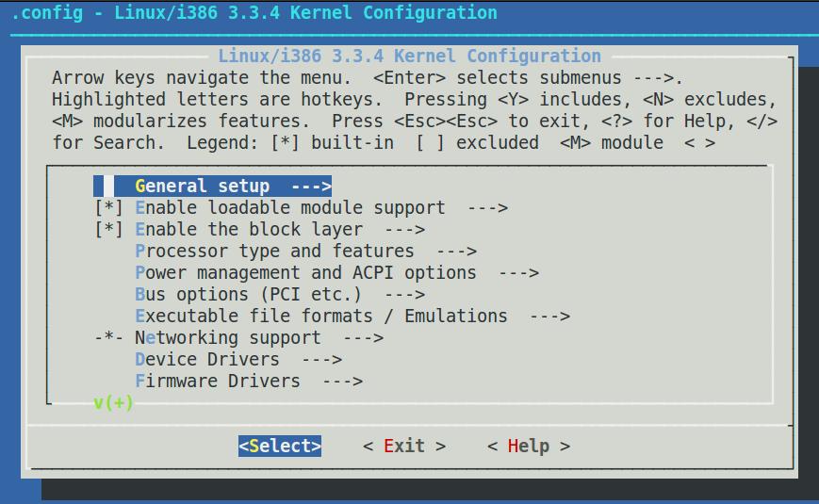The width and height of the screenshot is (819, 504).
Task: Click the v(+) scroll-down indicator
Action: [x=113, y=402]
